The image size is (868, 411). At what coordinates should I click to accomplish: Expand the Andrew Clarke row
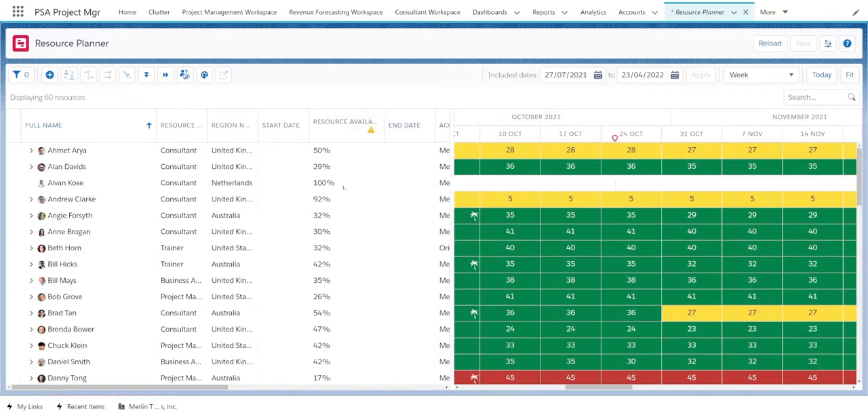pyautogui.click(x=31, y=199)
